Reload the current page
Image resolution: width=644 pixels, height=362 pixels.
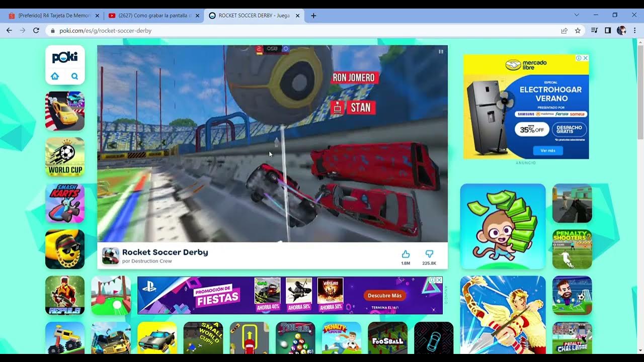click(x=36, y=31)
